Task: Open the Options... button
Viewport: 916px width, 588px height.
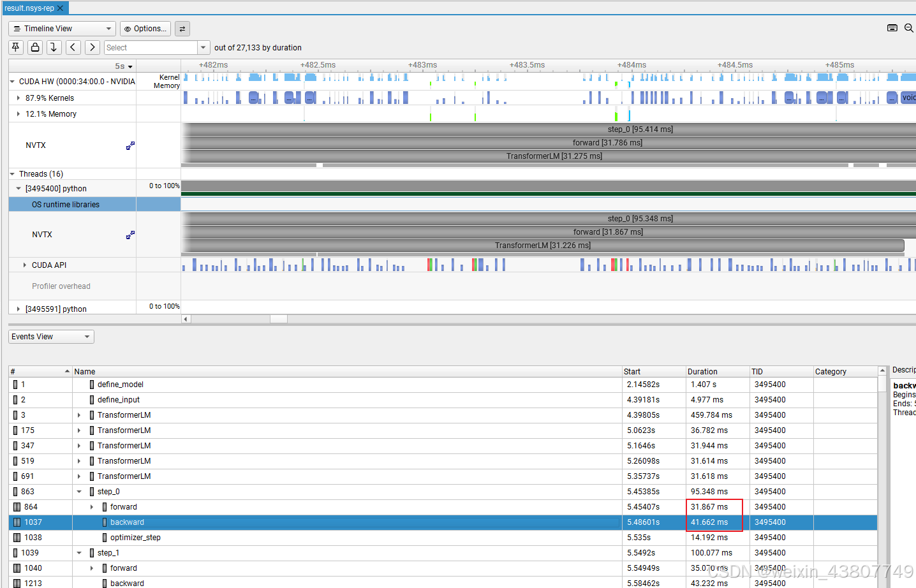Action: pos(145,29)
